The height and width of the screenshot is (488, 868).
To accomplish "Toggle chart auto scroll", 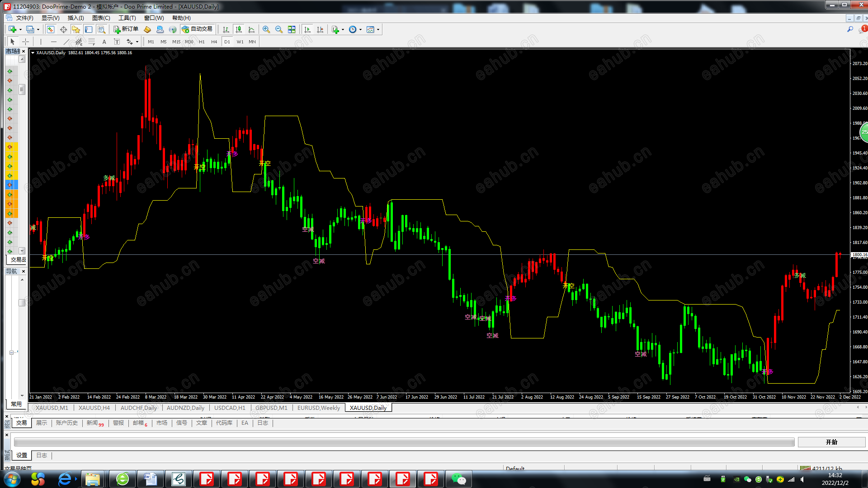I will [x=307, y=29].
